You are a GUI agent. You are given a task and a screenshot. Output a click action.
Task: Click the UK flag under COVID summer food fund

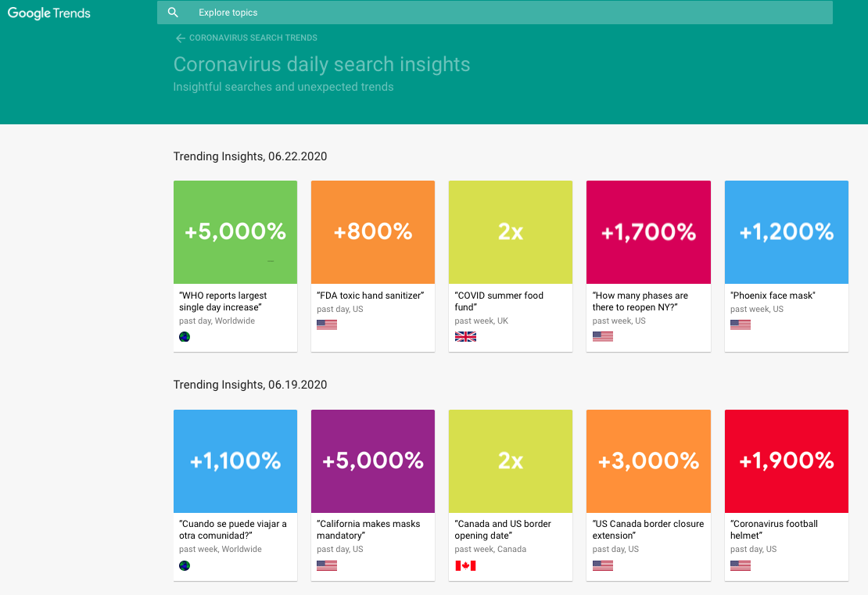click(x=465, y=337)
